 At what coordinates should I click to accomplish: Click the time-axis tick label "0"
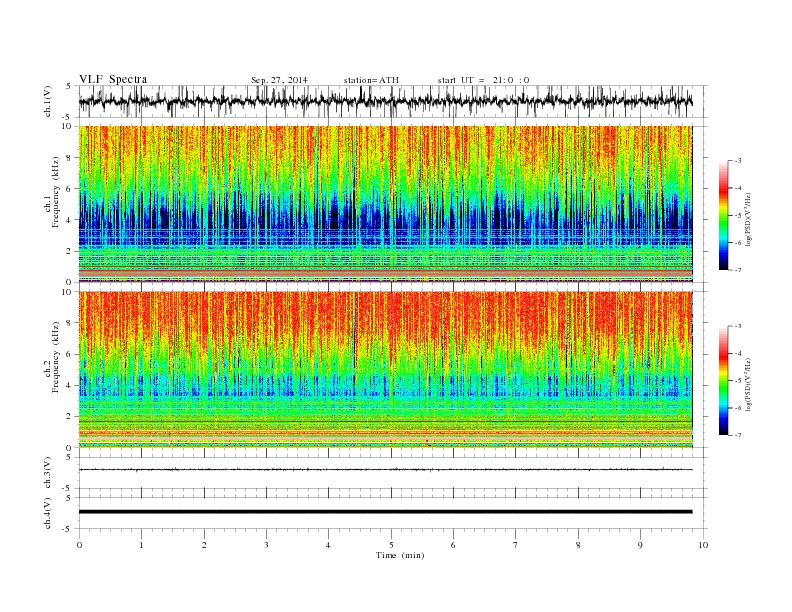pyautogui.click(x=79, y=545)
